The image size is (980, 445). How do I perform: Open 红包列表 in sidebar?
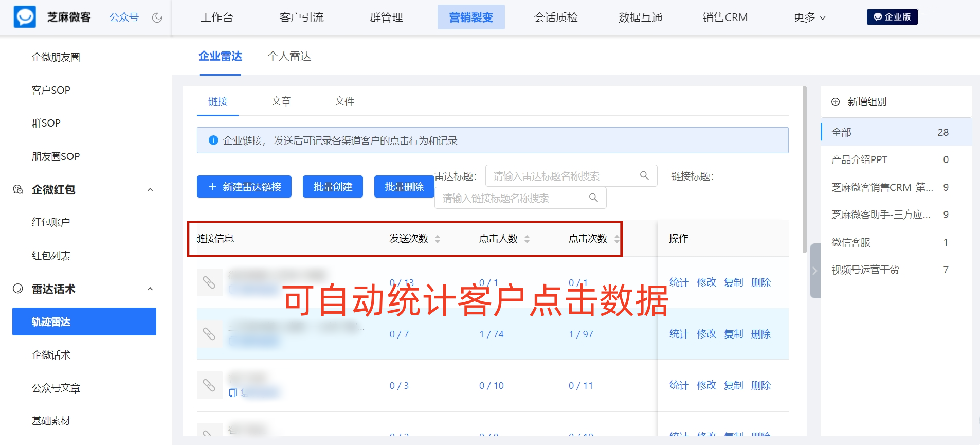[51, 256]
